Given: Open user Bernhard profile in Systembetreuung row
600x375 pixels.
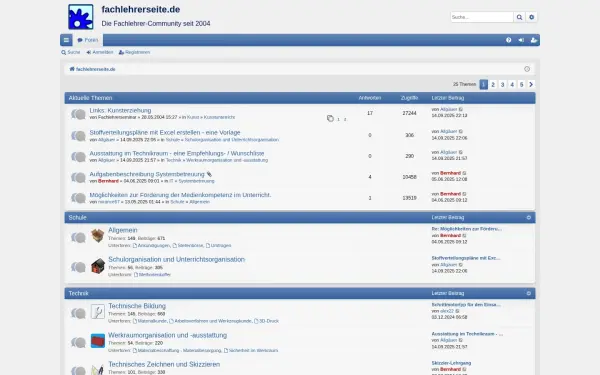Looking at the screenshot, I should point(108,181).
